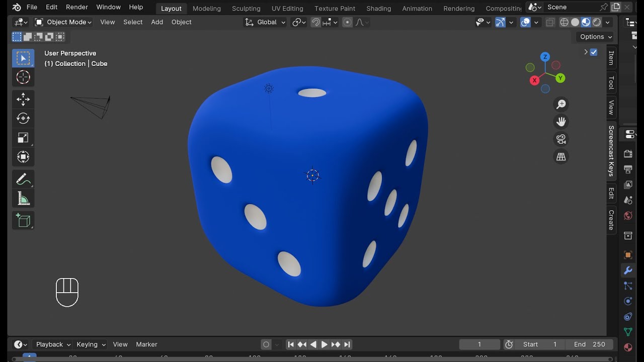Open the Add menu in viewport header
644x362 pixels.
[157, 22]
